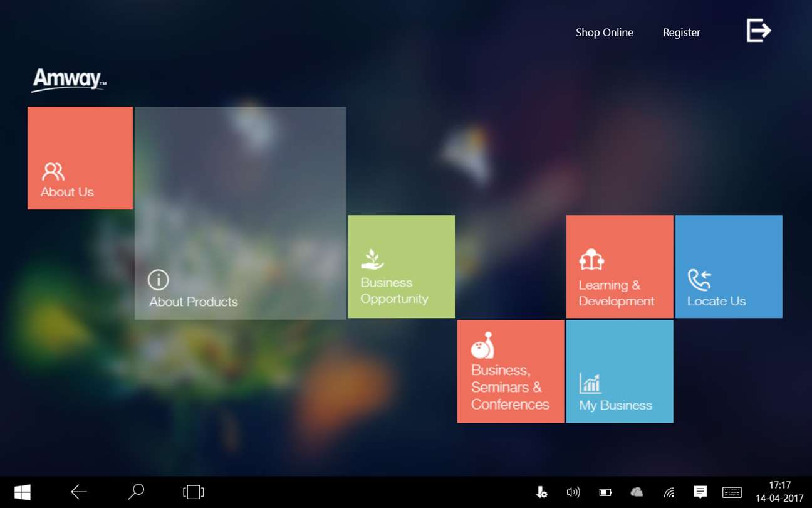Show the touch keyboard
Screen dimensions: 812x508
click(x=732, y=493)
